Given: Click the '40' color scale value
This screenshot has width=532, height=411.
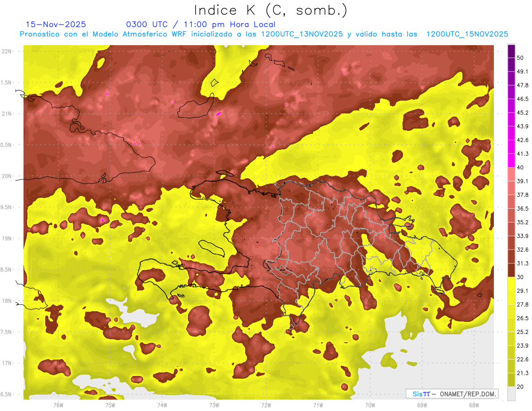Looking at the screenshot, I should [x=520, y=167].
